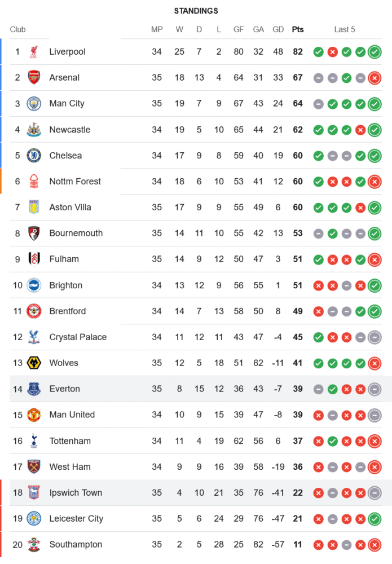Click the Wolves club crest
Image resolution: width=392 pixels, height=564 pixels.
click(x=34, y=363)
